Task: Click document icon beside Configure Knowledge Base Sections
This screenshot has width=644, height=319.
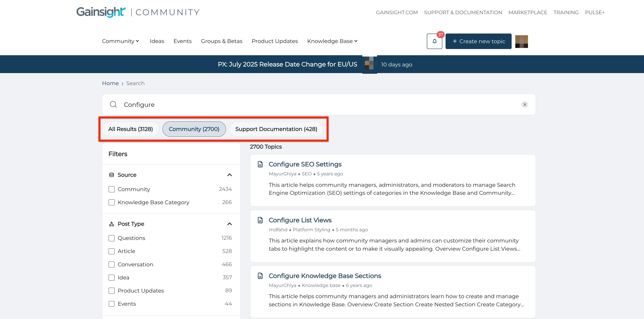Action: 260,276
